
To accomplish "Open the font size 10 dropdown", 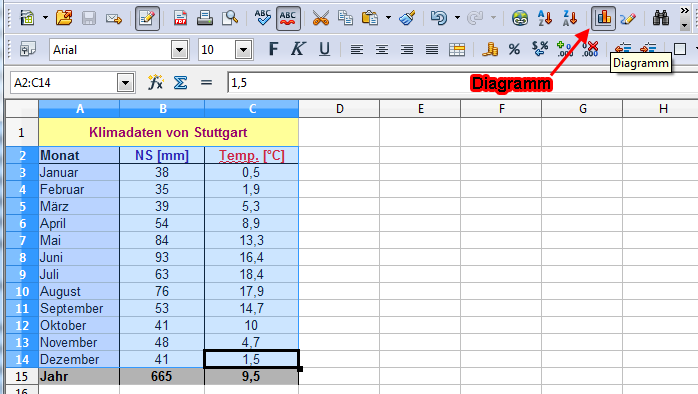I will click(243, 49).
